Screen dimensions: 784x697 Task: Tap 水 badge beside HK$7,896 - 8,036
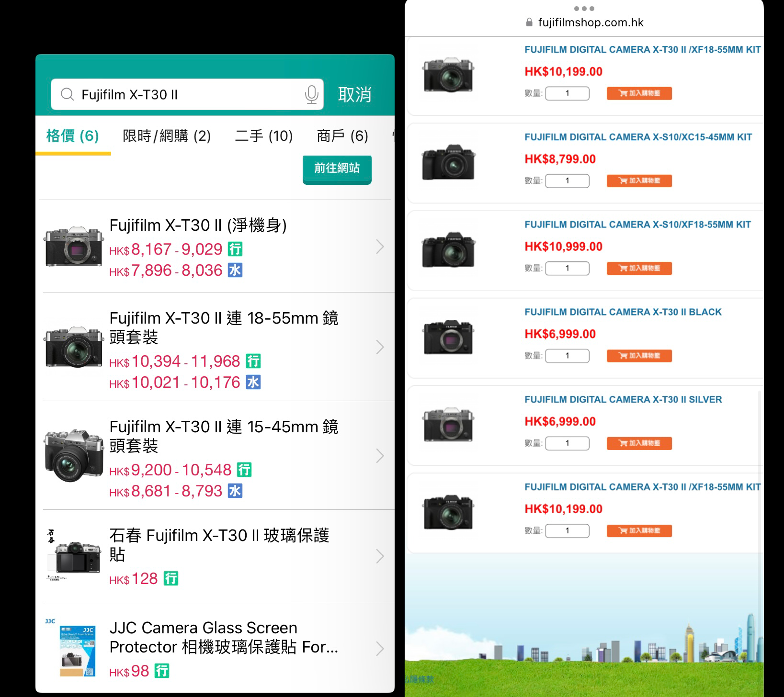pos(235,270)
